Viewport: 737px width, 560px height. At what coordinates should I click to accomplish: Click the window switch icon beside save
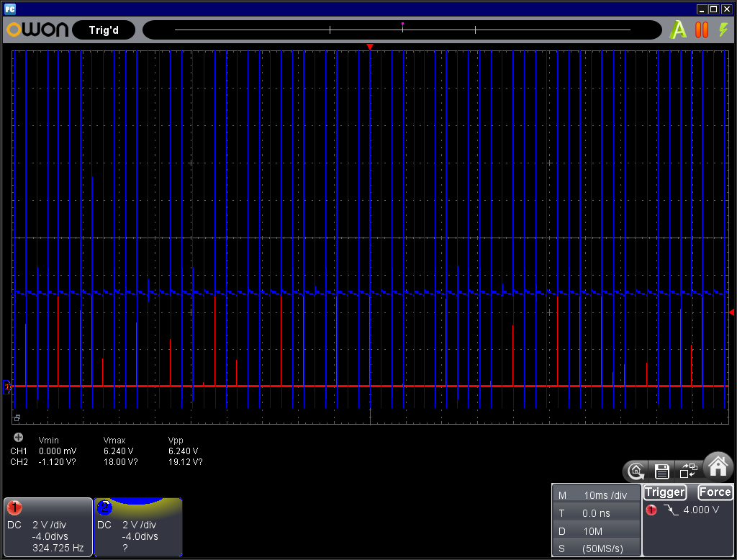click(689, 470)
